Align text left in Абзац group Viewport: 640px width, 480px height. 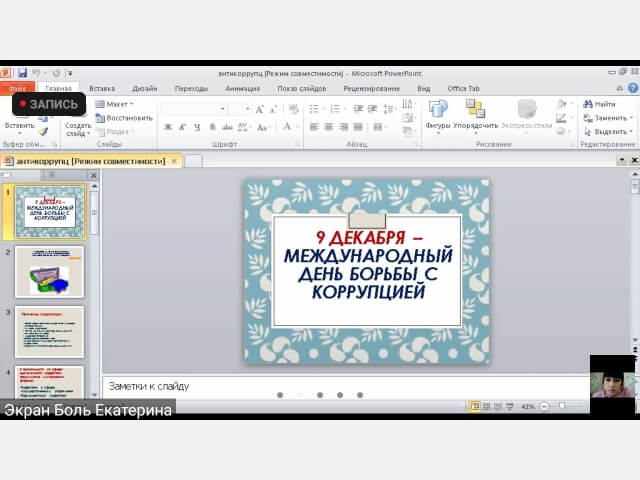(x=314, y=127)
